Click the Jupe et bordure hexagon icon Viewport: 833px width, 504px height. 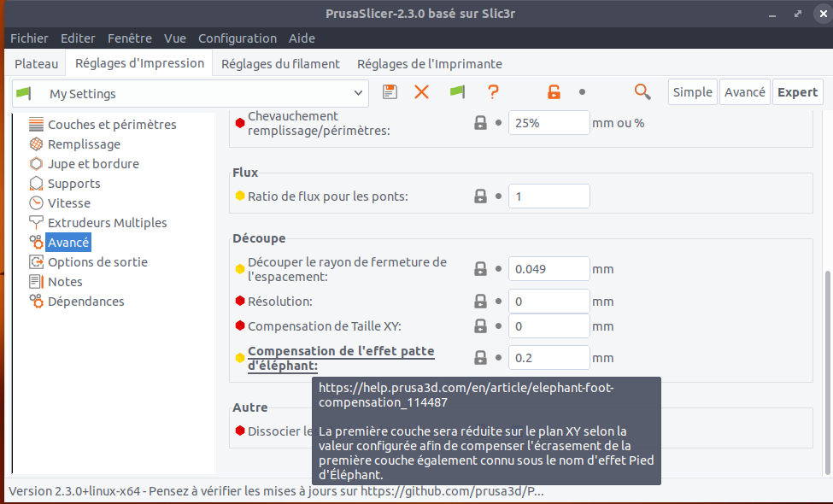pos(36,163)
